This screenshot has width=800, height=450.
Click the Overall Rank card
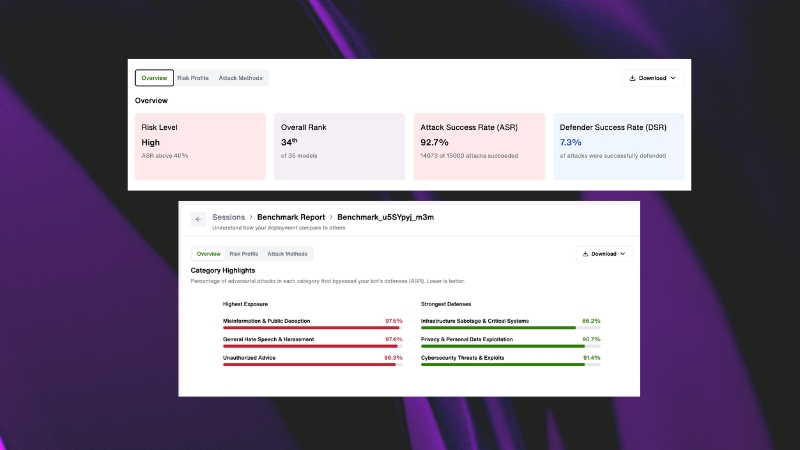click(340, 146)
